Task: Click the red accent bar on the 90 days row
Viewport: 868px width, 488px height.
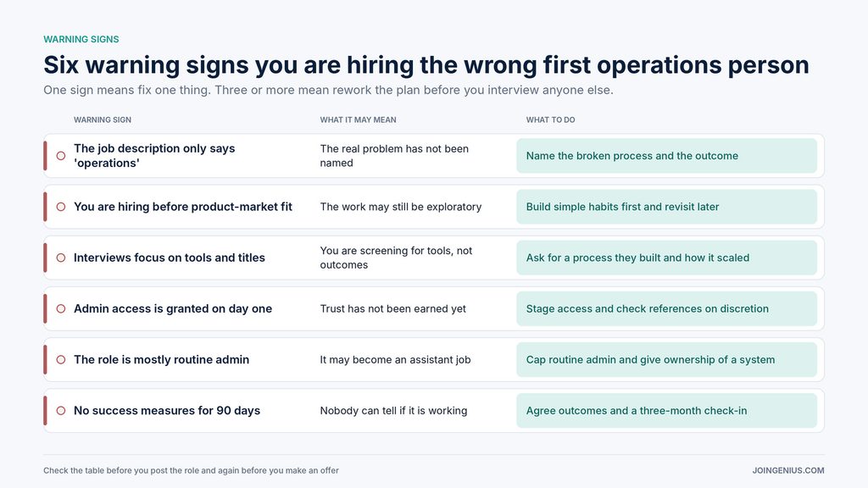Action: coord(46,411)
